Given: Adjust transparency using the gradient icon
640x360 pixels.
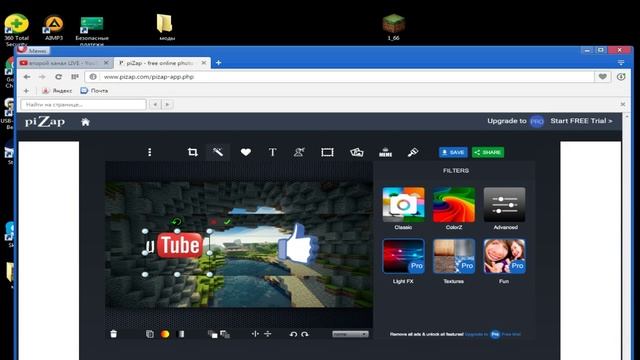Looking at the screenshot, I should [181, 334].
